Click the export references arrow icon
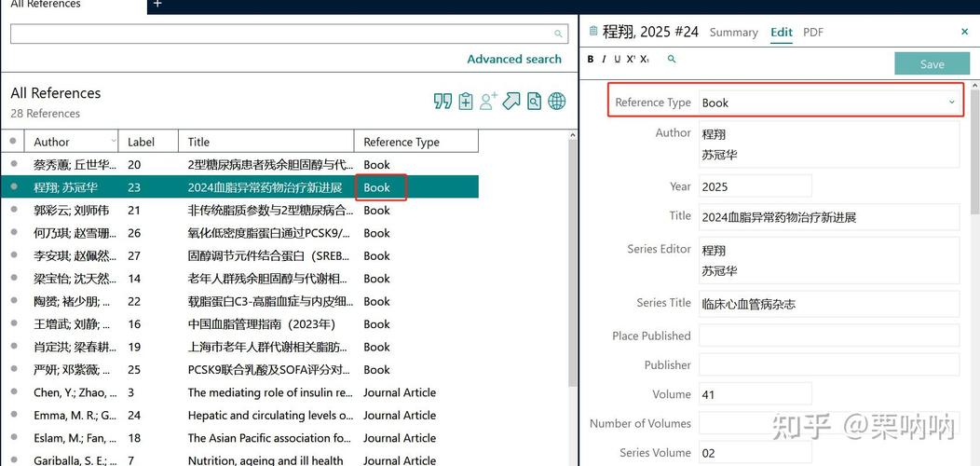Screen dimensions: 980x466 click(x=511, y=101)
